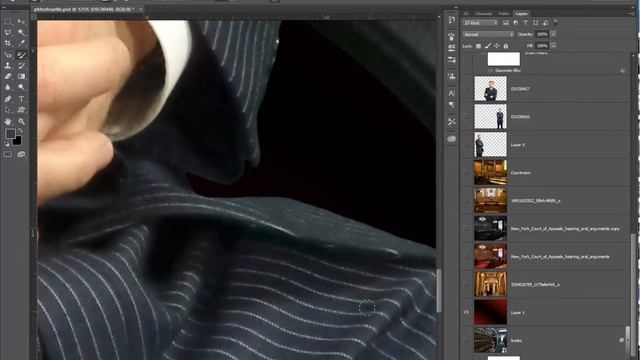Viewport: 640px width, 360px height.
Task: Open the Paragraph panel icon
Action: click(451, 105)
